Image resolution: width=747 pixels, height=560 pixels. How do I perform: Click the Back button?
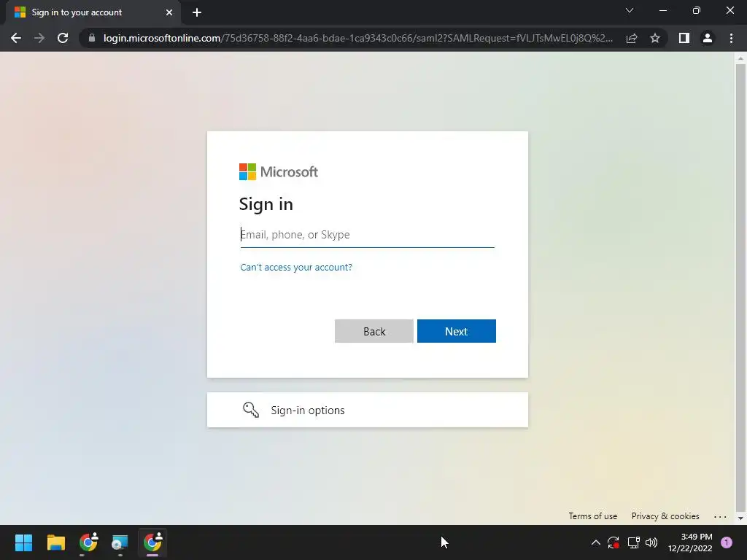point(374,331)
